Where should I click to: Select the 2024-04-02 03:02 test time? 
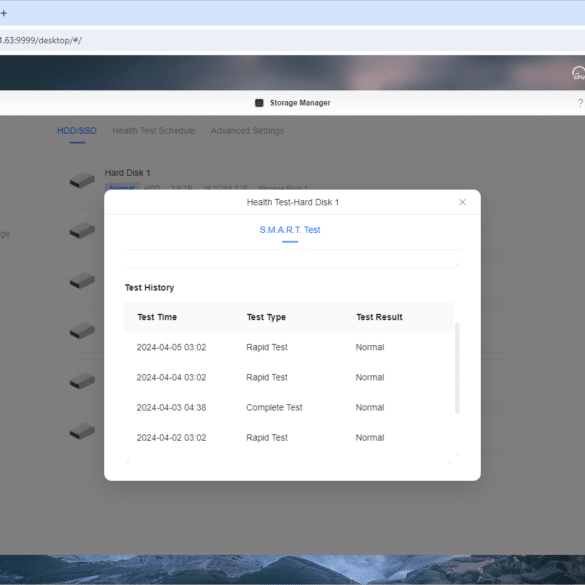coord(171,438)
